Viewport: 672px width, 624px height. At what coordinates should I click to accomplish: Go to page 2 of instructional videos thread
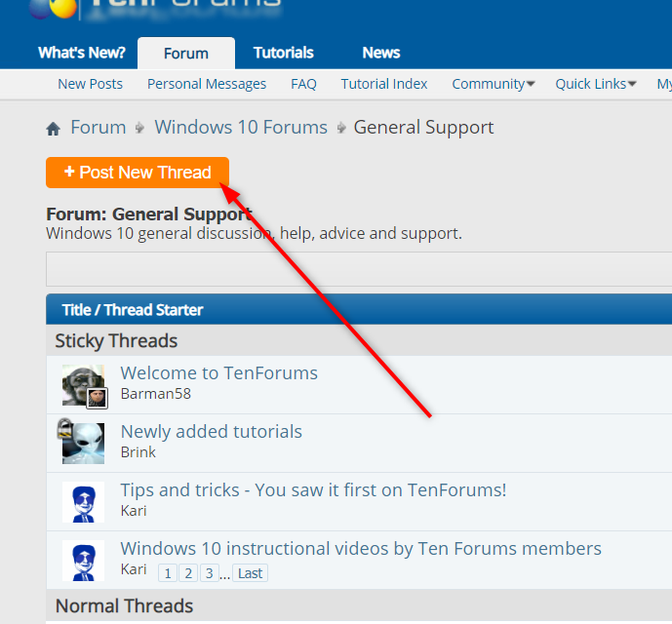click(188, 573)
